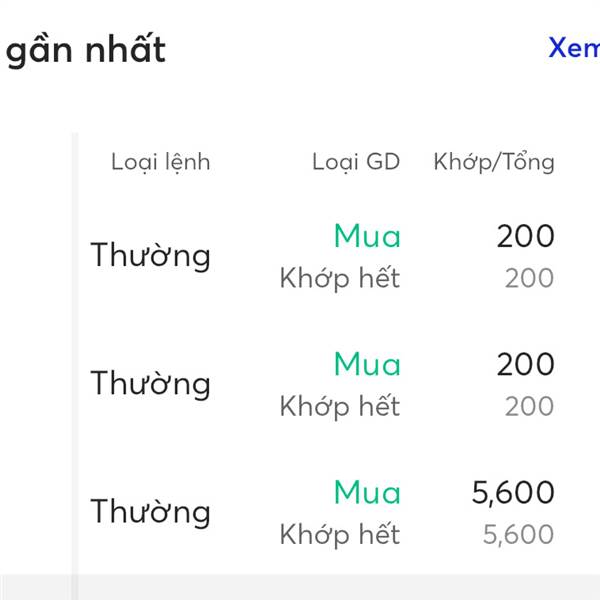Tap "Khớp hết" status of the 5,600 order

pos(340,535)
